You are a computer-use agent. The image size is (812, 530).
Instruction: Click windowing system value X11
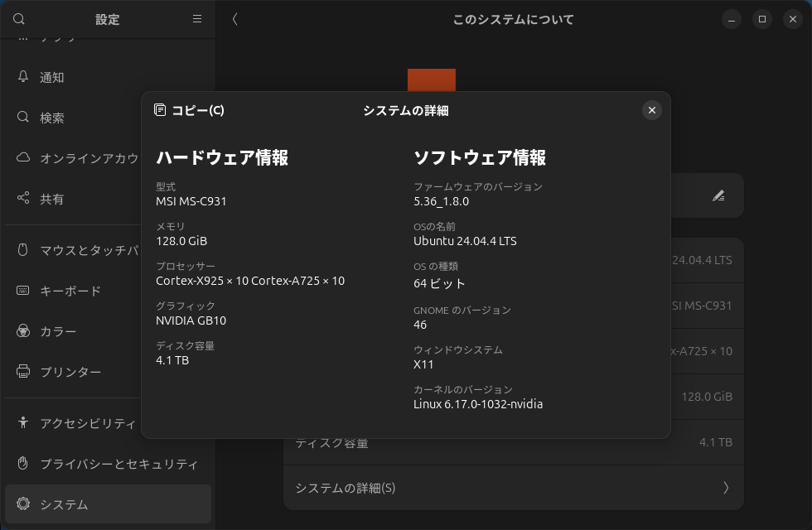coord(423,364)
